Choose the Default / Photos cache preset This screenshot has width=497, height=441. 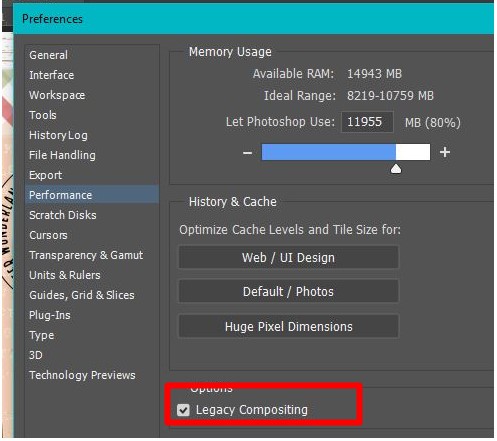tap(289, 291)
